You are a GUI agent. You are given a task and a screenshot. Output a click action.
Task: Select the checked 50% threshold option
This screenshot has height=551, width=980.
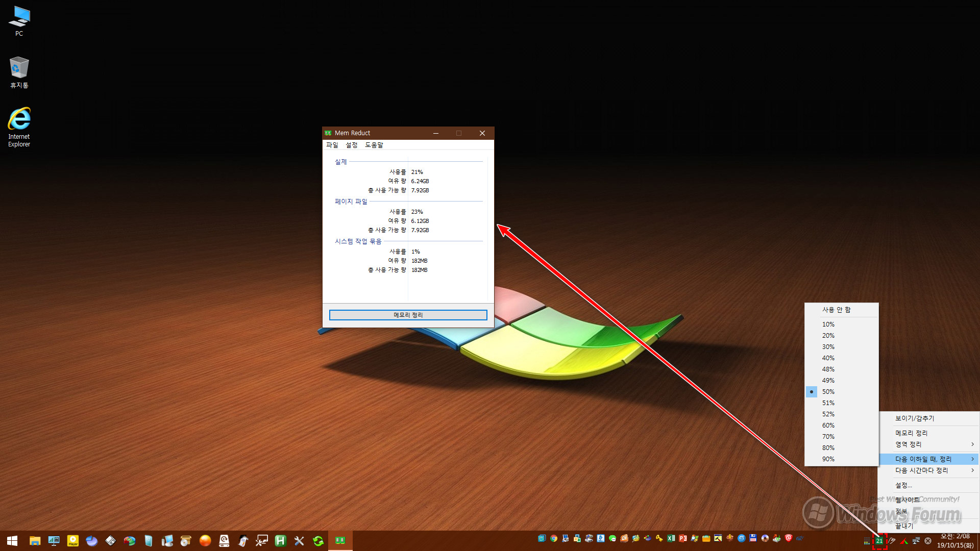(842, 392)
